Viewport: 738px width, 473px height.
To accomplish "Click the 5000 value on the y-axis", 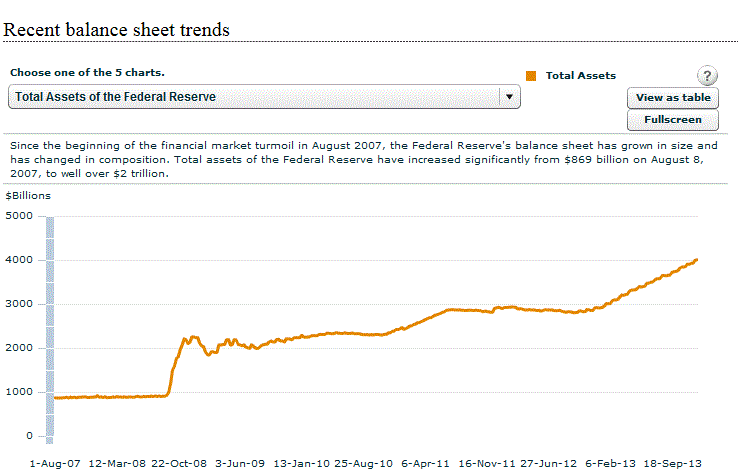I will [x=19, y=215].
